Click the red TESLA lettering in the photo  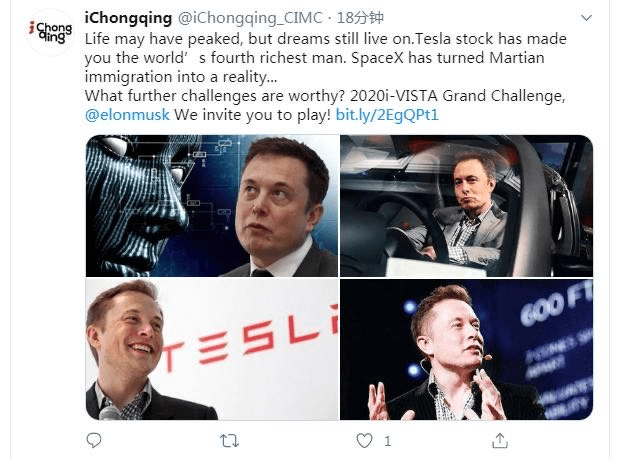click(250, 345)
